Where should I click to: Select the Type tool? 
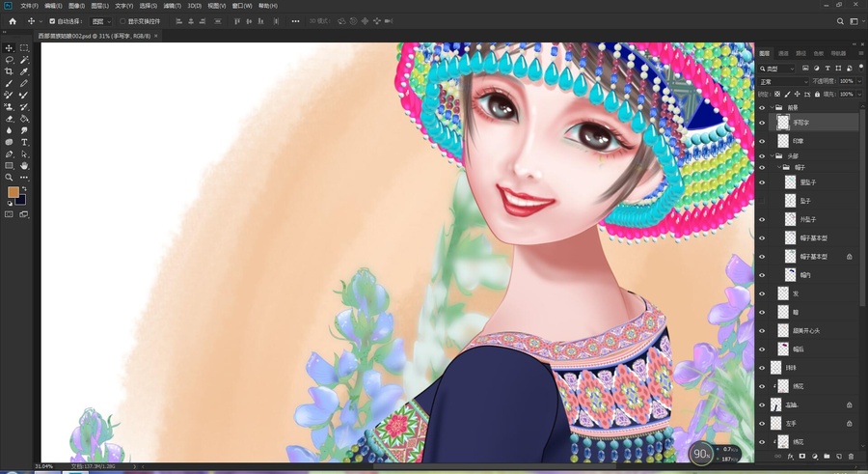pyautogui.click(x=24, y=143)
